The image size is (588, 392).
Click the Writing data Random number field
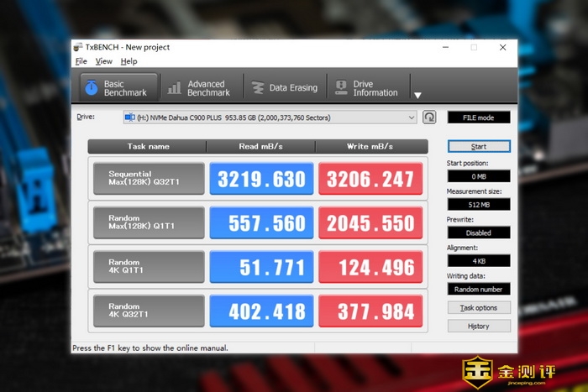478,289
